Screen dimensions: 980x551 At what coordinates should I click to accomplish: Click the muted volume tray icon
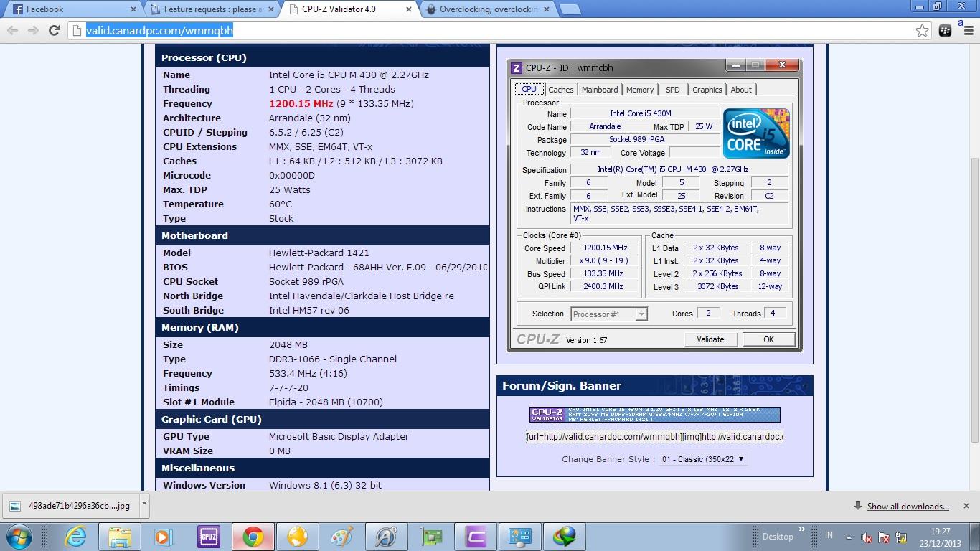pos(866,537)
